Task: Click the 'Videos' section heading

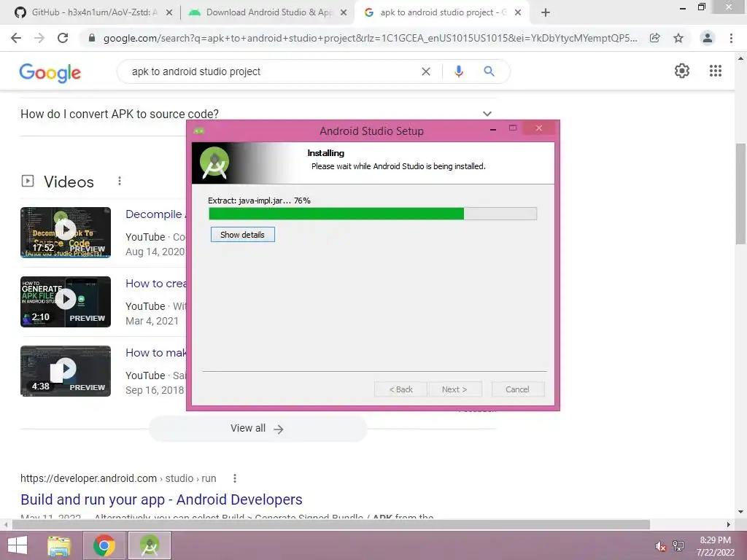Action: pyautogui.click(x=69, y=182)
